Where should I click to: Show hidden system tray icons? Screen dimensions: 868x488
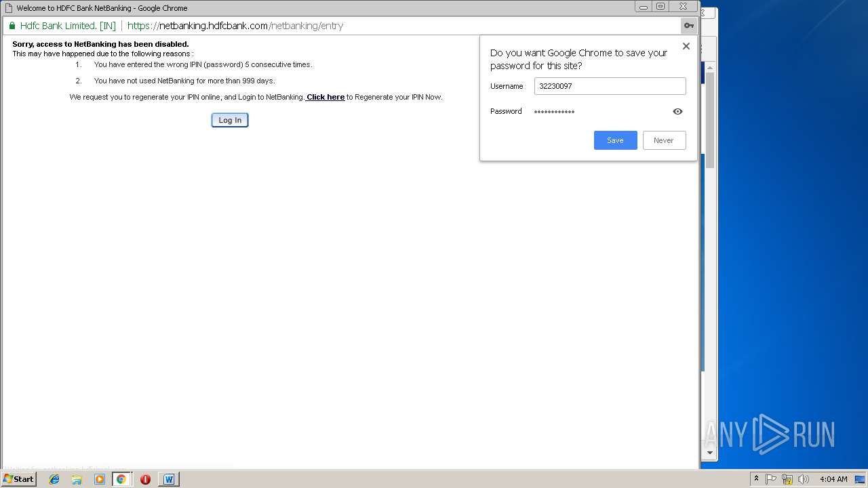click(x=756, y=479)
